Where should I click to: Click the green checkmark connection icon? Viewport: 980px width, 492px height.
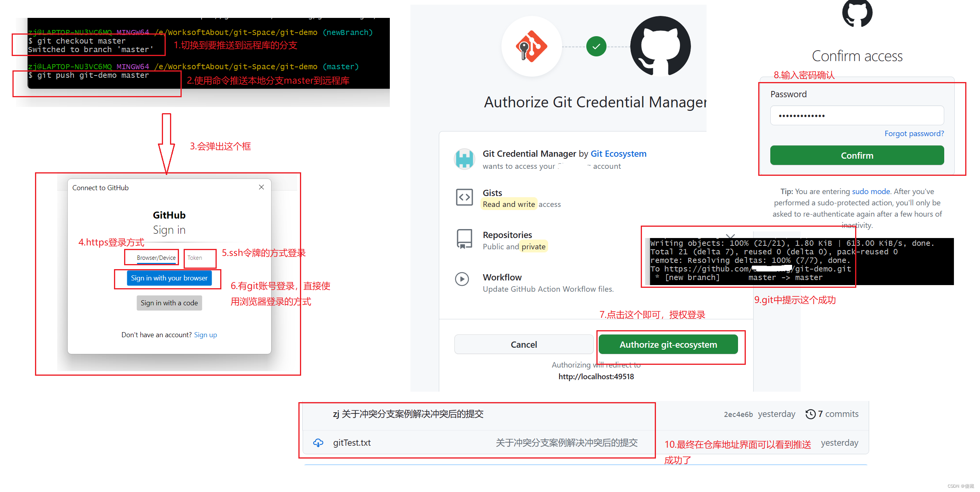click(596, 47)
